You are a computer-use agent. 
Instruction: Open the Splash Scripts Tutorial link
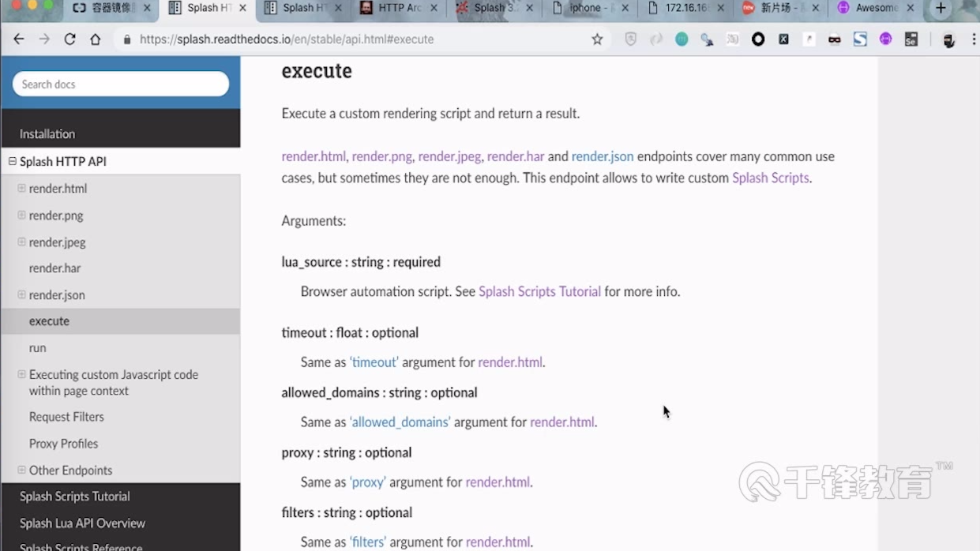(x=539, y=291)
